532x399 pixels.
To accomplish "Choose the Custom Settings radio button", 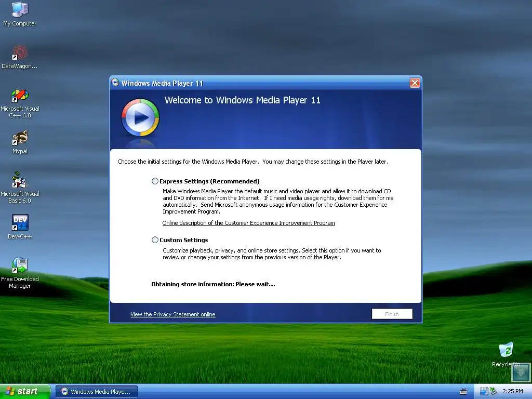I will coord(155,240).
